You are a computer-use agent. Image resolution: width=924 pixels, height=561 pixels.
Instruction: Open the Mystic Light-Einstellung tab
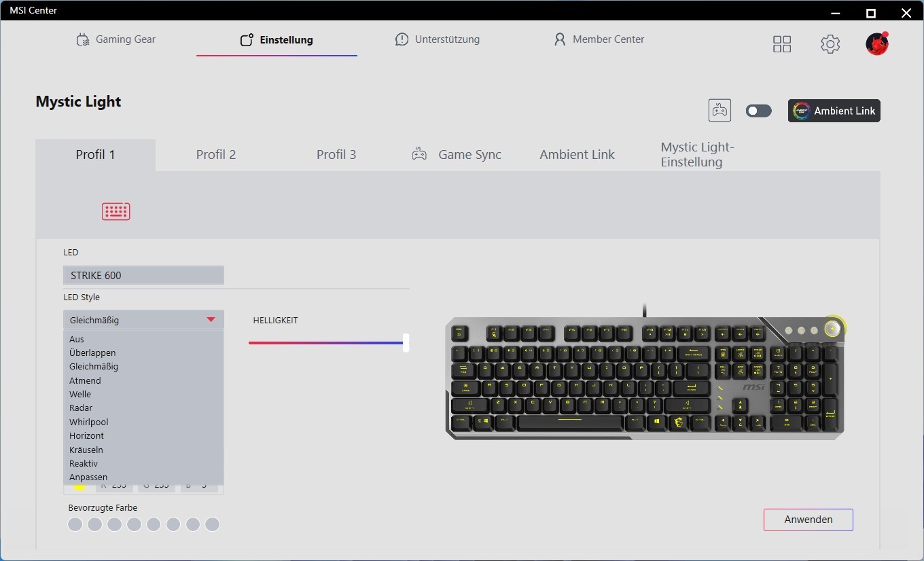click(698, 155)
